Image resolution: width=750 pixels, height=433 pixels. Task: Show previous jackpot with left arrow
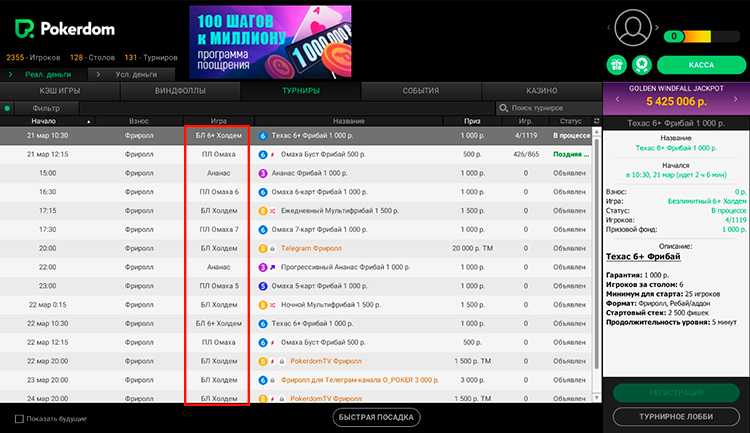tap(617, 100)
